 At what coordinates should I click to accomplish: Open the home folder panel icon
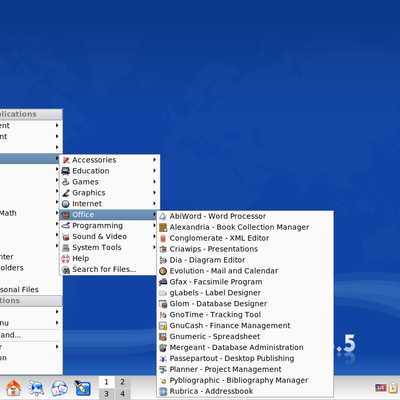[x=13, y=388]
